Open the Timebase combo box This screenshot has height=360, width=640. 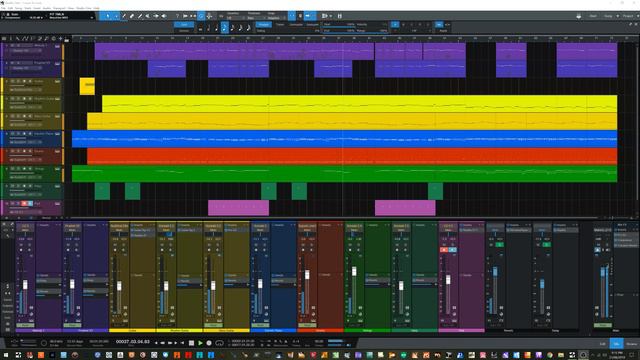coord(256,18)
